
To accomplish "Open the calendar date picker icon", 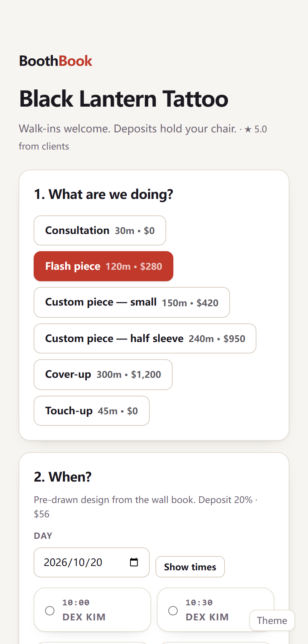I will [134, 562].
